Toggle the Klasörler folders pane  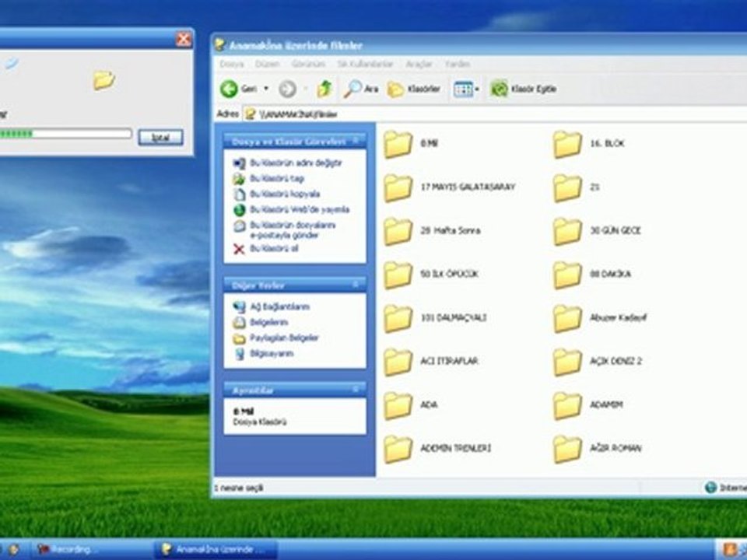tap(413, 89)
